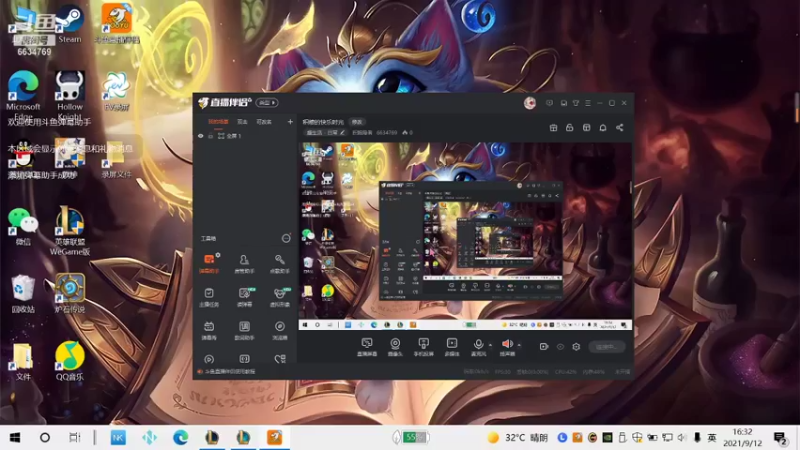Open the virtual avatar (虚拟形象) tool
800x450 pixels.
coord(280,297)
